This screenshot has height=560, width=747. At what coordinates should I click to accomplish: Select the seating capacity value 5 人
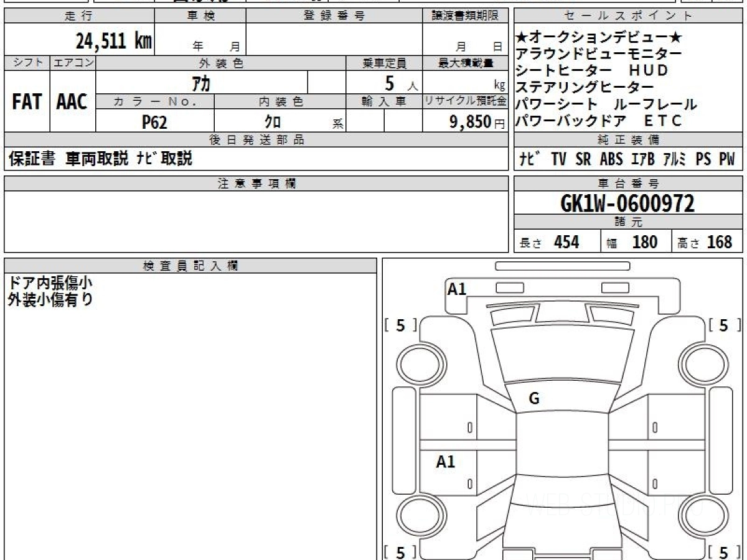(402, 83)
